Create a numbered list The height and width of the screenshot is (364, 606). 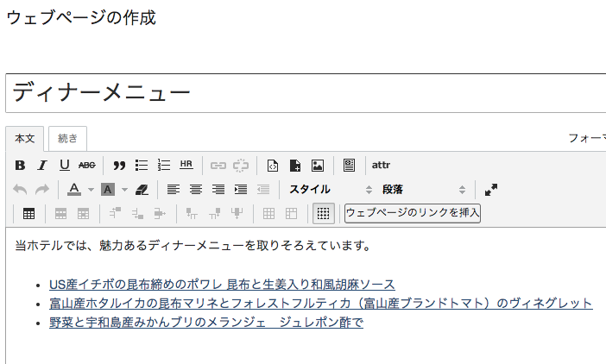[x=164, y=166]
